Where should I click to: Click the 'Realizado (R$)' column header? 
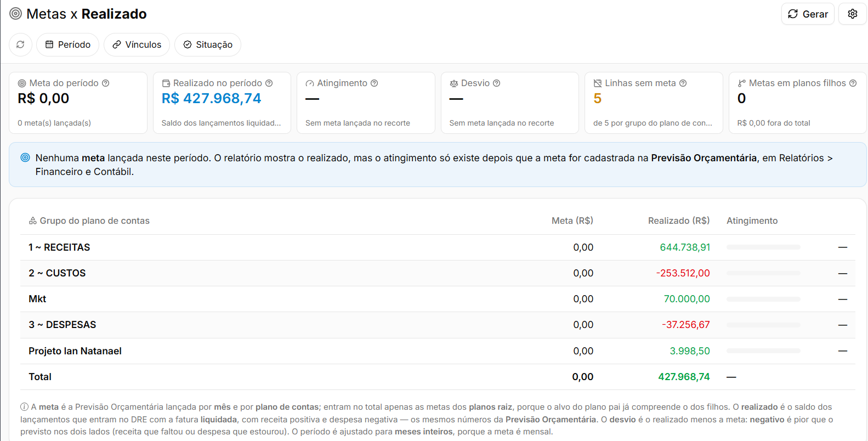point(679,220)
